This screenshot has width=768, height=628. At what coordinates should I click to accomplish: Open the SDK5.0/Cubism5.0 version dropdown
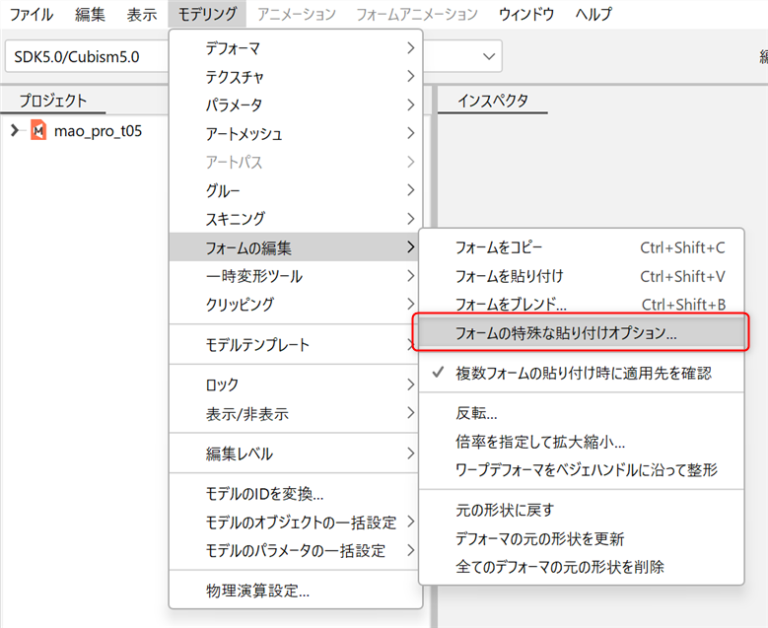[489, 56]
